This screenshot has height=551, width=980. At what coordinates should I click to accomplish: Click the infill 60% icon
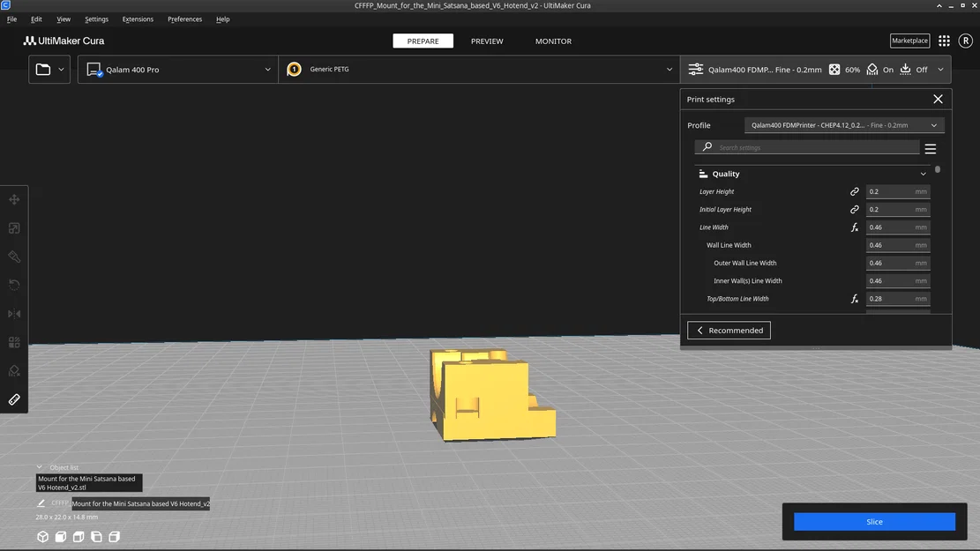pyautogui.click(x=834, y=70)
